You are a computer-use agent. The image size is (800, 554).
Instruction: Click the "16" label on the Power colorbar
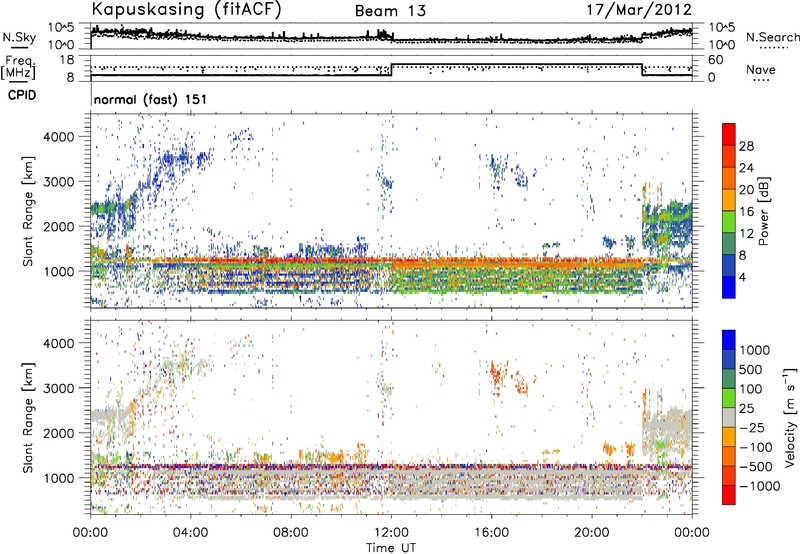click(746, 212)
